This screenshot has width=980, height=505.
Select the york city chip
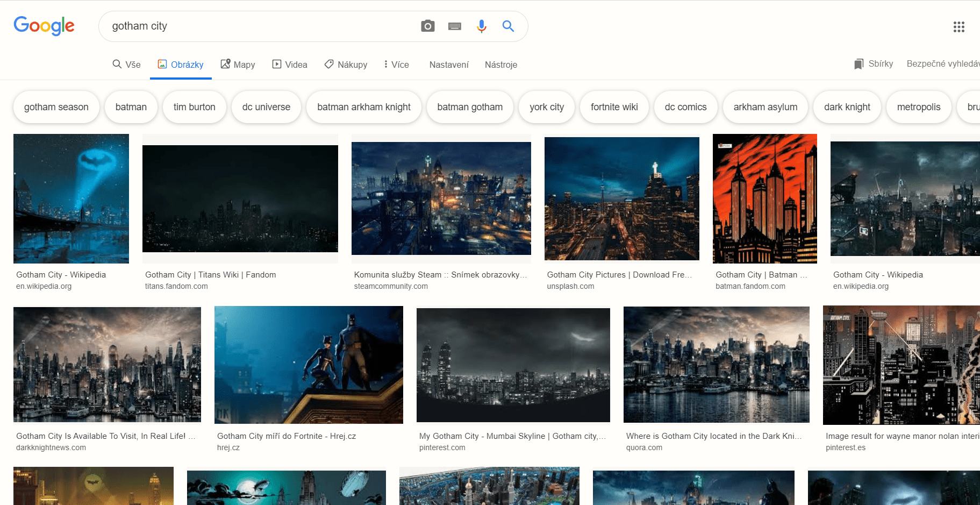547,107
